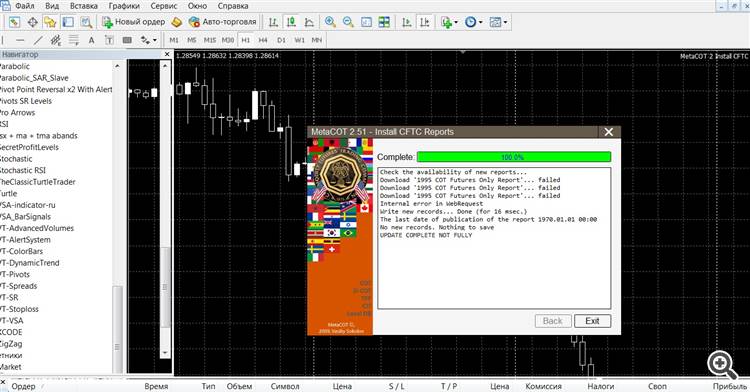The height and width of the screenshot is (392, 750).
Task: Toggle chart auto scroll
Action: [x=407, y=22]
